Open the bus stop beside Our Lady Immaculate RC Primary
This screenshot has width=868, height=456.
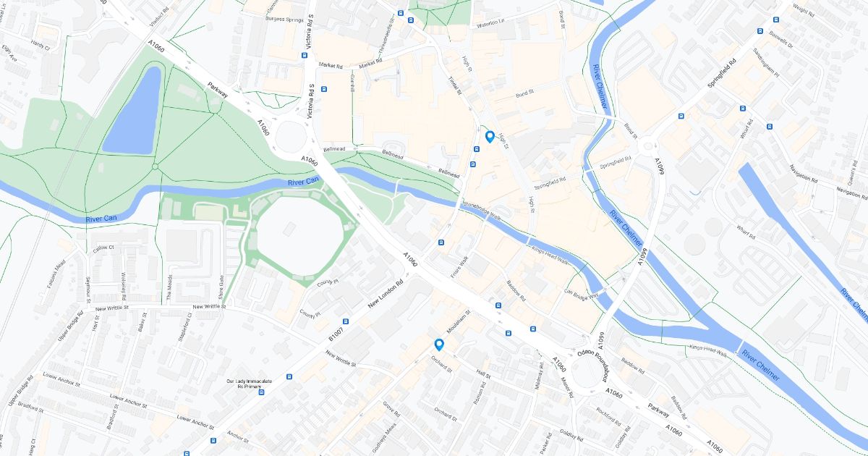coord(262,392)
